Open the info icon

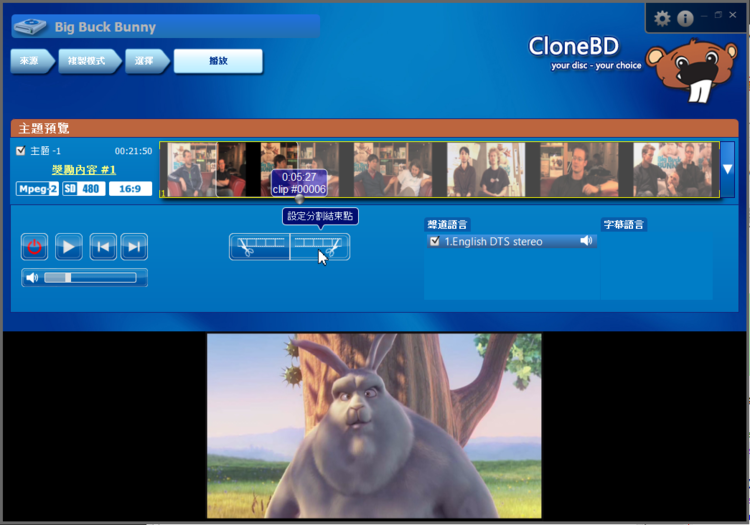click(x=685, y=18)
